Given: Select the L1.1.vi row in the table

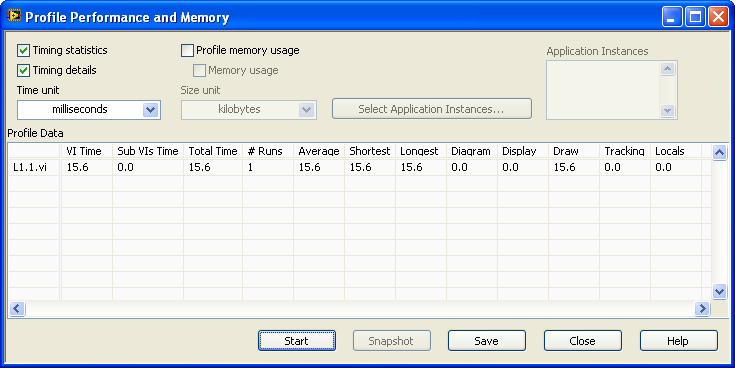Looking at the screenshot, I should (360, 167).
